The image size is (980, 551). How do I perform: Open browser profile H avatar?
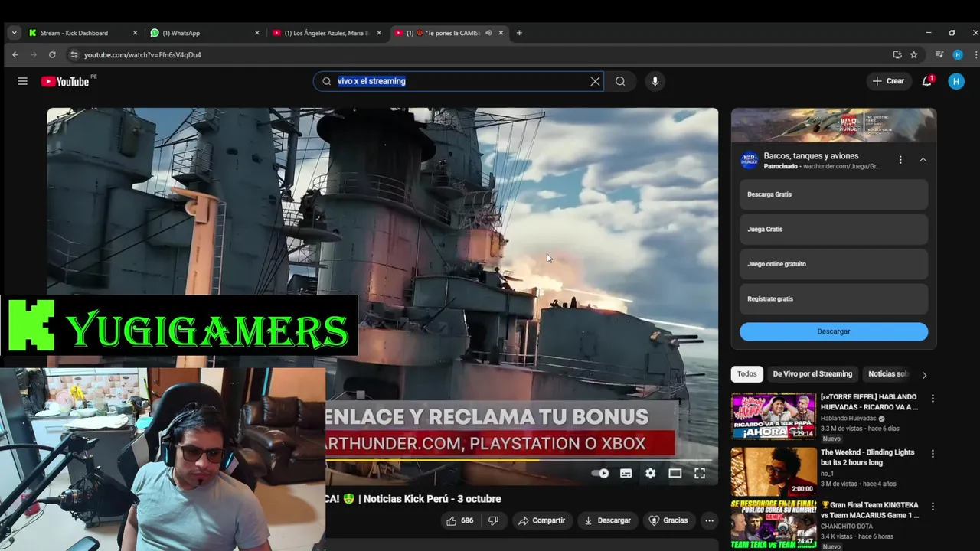click(957, 55)
